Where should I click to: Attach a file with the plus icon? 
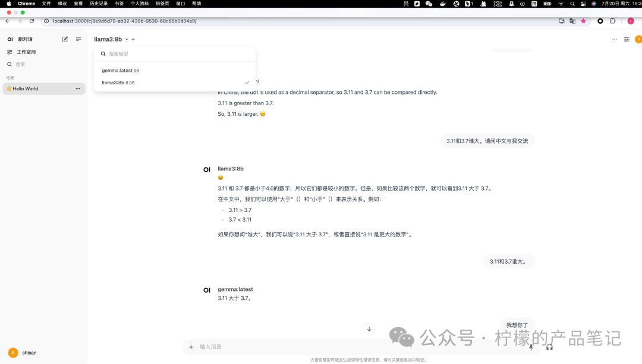[x=191, y=347]
